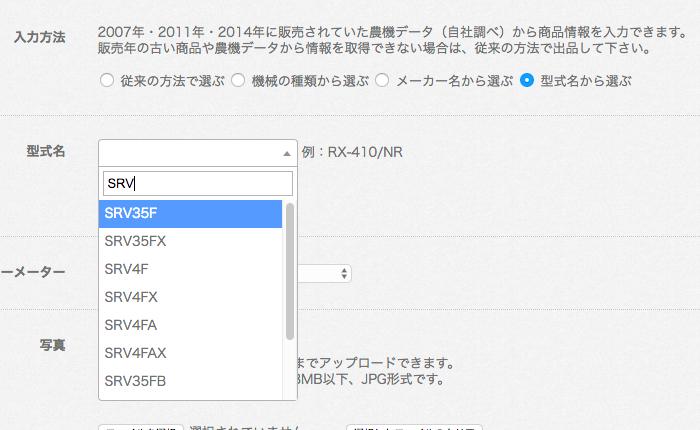Select the SRV4FX model entry
This screenshot has width=700, height=430.
[x=190, y=297]
